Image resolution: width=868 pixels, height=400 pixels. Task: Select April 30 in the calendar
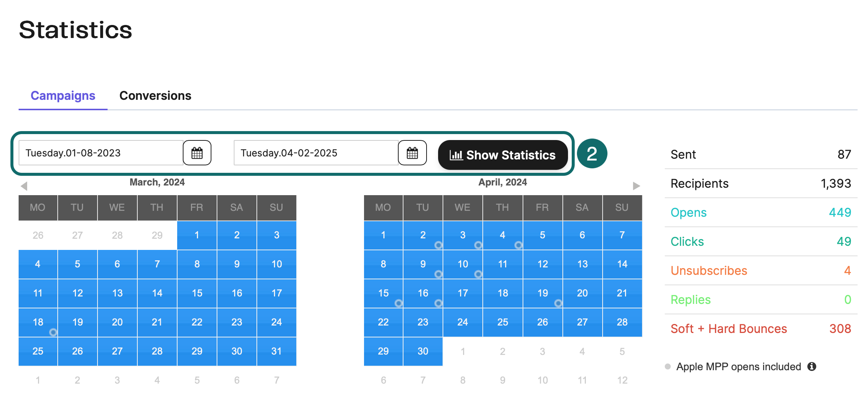coord(423,351)
